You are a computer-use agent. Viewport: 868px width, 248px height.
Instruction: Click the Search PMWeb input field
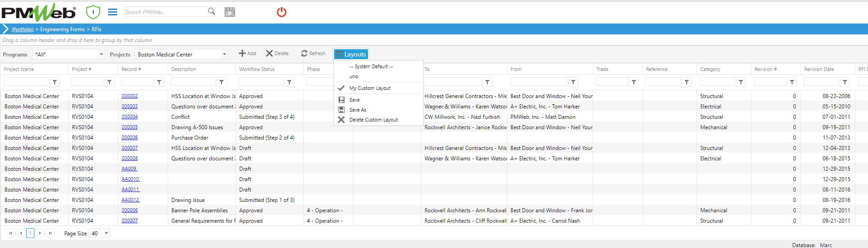[165, 12]
